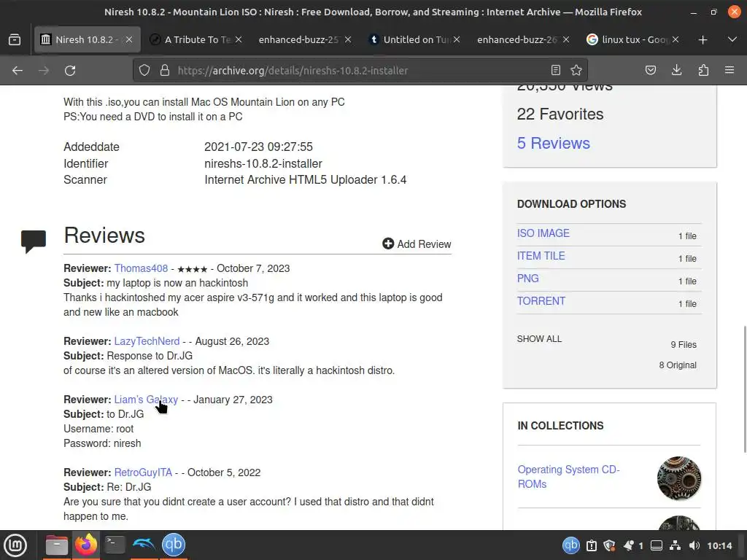This screenshot has width=747, height=560.
Task: Click the '8 Original' files text
Action: [678, 365]
